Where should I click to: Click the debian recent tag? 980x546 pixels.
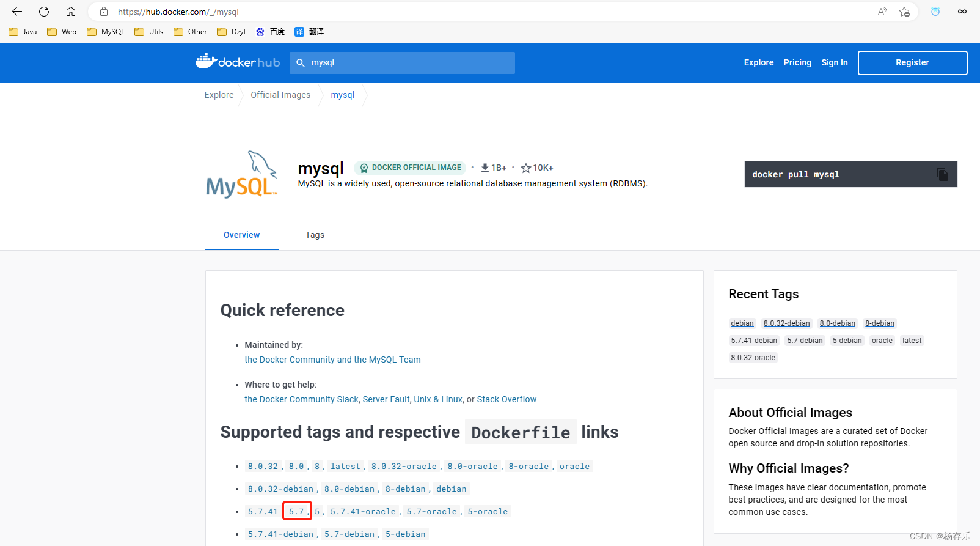coord(742,323)
